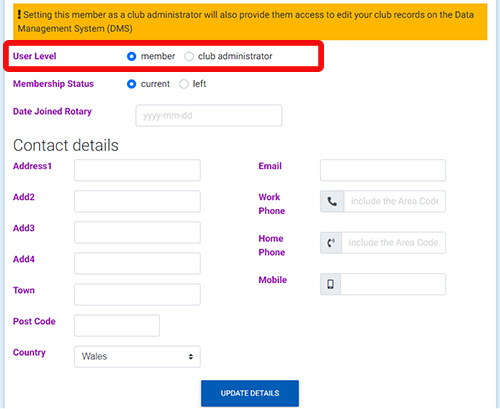Click into the Address1 field

click(x=137, y=170)
